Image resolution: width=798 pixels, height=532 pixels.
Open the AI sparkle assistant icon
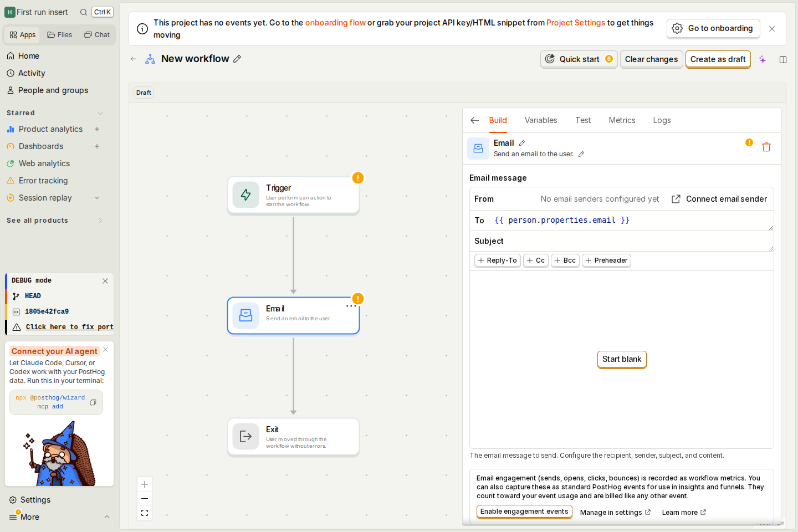763,59
